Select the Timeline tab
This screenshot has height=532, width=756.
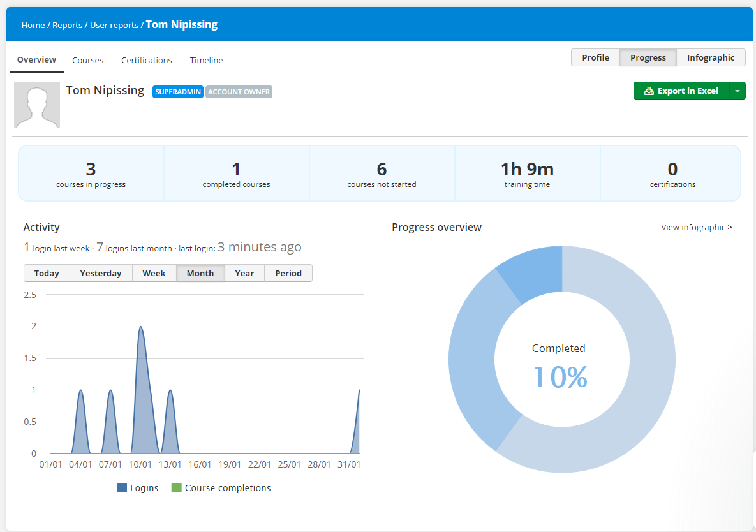tap(206, 60)
